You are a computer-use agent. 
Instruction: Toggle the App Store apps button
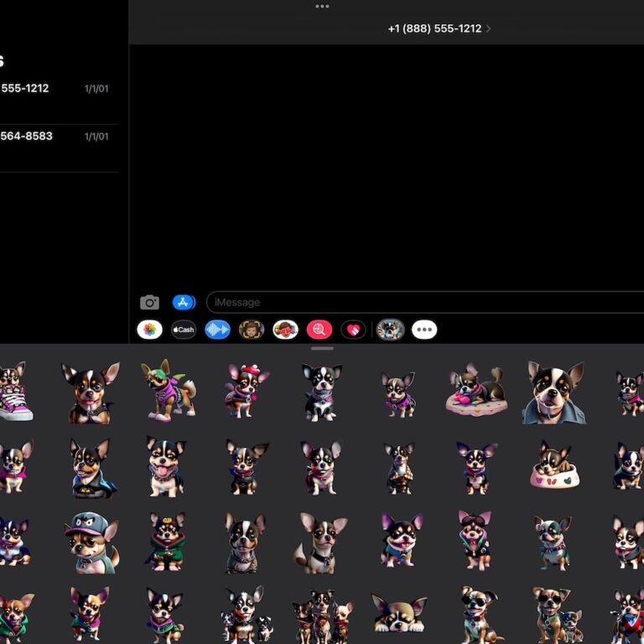[x=184, y=303]
